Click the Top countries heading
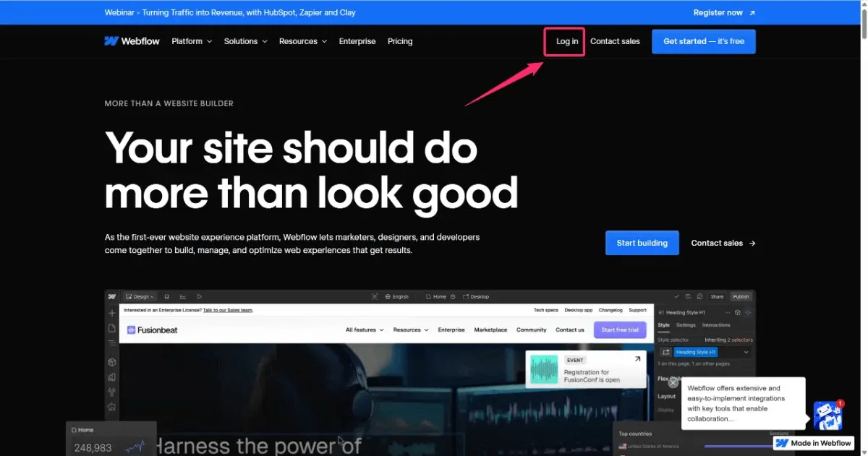Screen dimensions: 868x456 [635, 434]
